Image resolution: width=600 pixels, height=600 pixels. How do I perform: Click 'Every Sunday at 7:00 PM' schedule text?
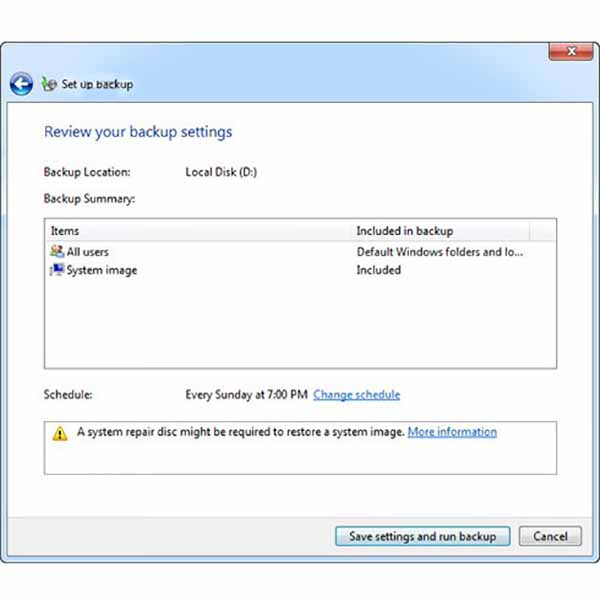click(x=246, y=395)
